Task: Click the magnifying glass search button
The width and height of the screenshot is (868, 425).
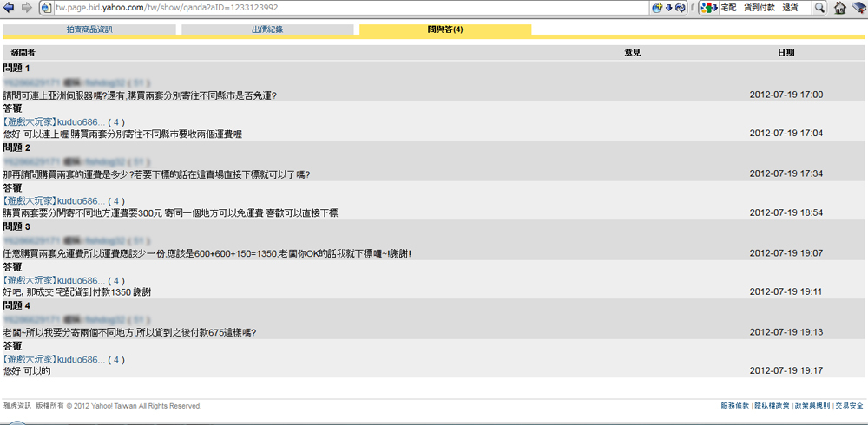Action: [x=820, y=8]
